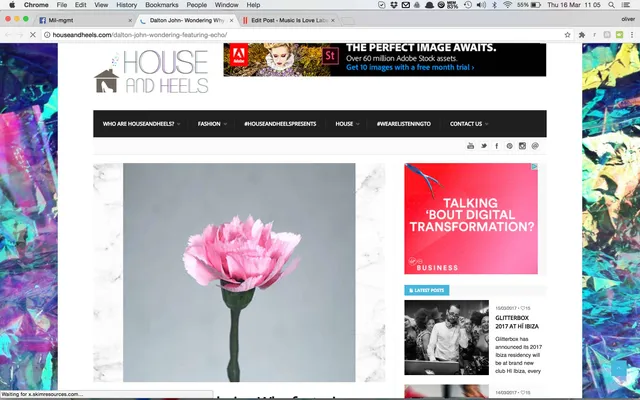
Task: Click the scroll-to-top arrow button
Action: click(619, 368)
